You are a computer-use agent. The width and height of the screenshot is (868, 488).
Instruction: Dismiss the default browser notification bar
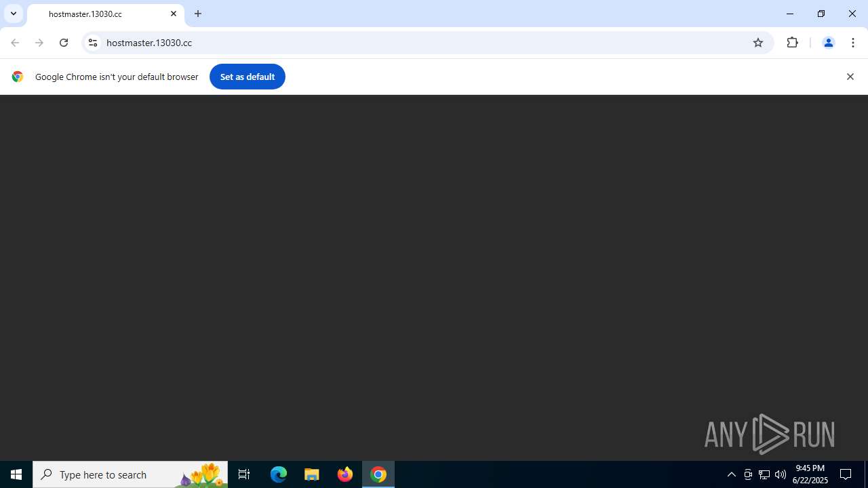[x=850, y=77]
